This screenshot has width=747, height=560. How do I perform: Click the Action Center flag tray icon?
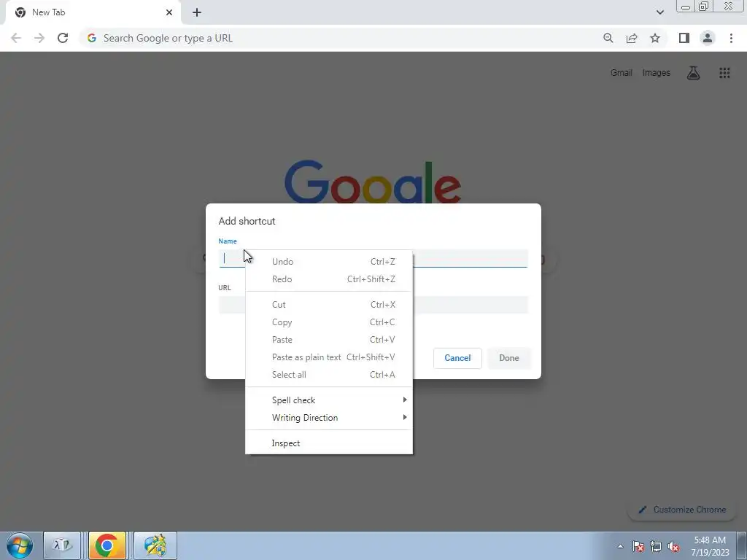point(638,546)
